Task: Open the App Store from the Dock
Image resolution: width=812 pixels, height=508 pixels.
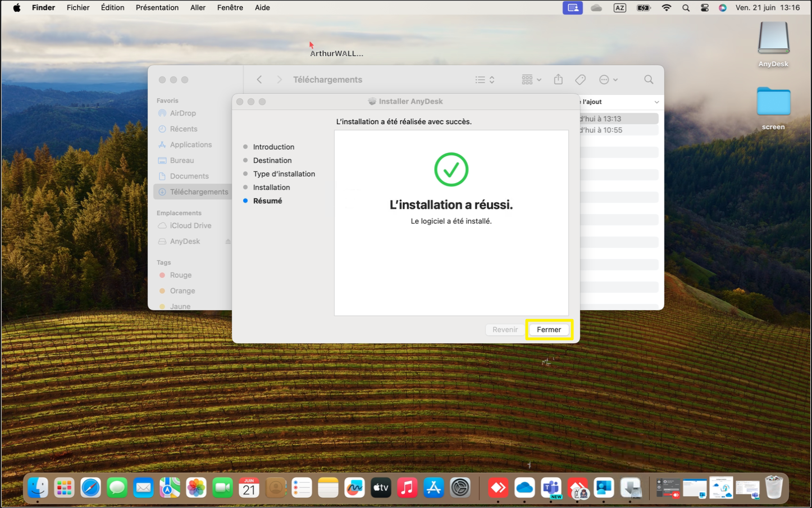Action: (434, 488)
